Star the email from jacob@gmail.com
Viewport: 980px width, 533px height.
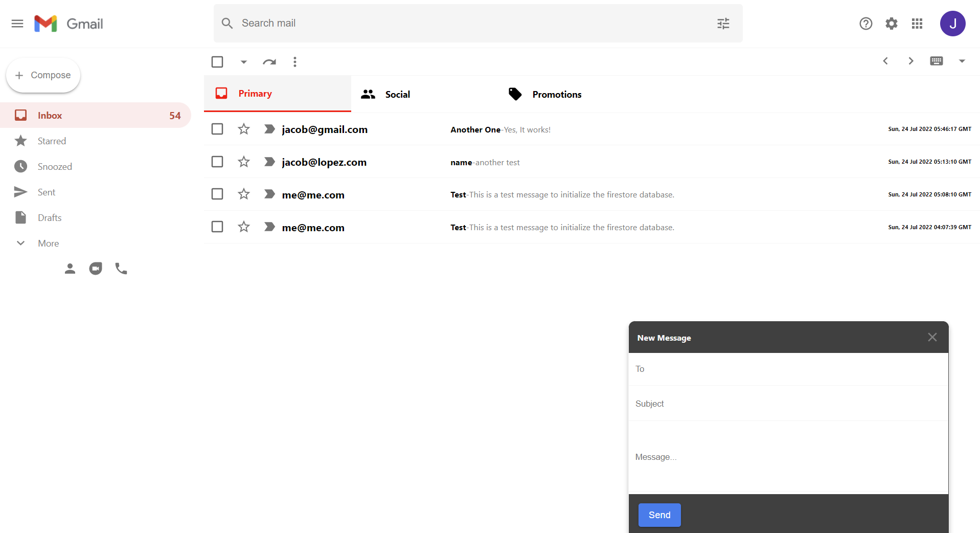[x=244, y=129]
